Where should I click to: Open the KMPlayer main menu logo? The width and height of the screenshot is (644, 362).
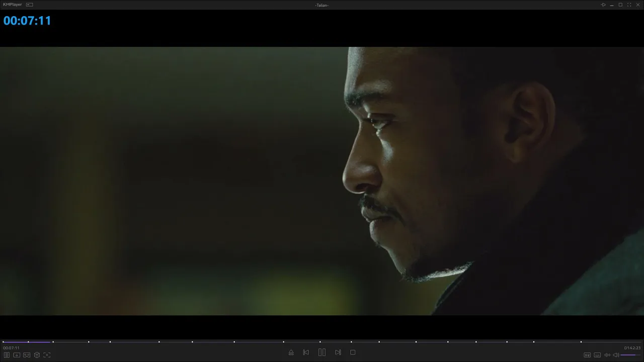13,5
